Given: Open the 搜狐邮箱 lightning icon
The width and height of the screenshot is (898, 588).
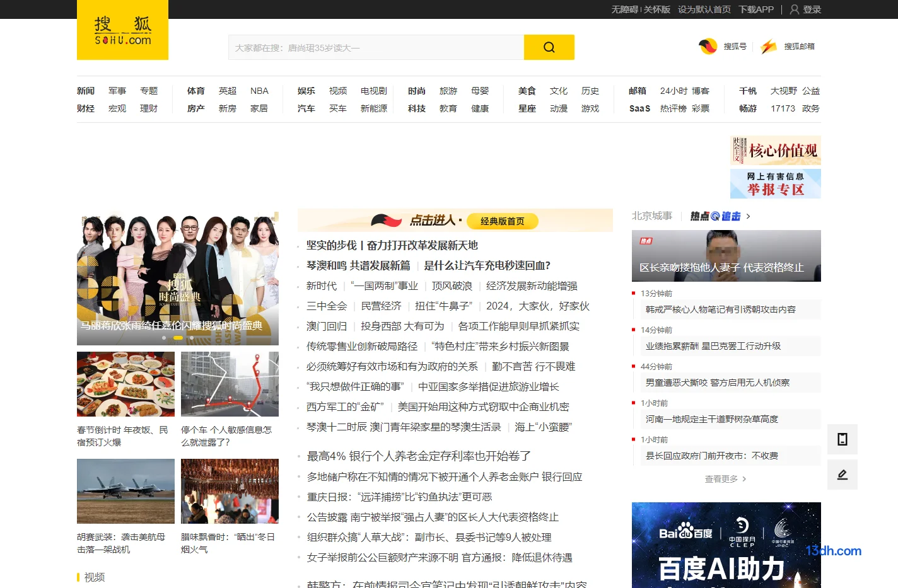Looking at the screenshot, I should 769,46.
